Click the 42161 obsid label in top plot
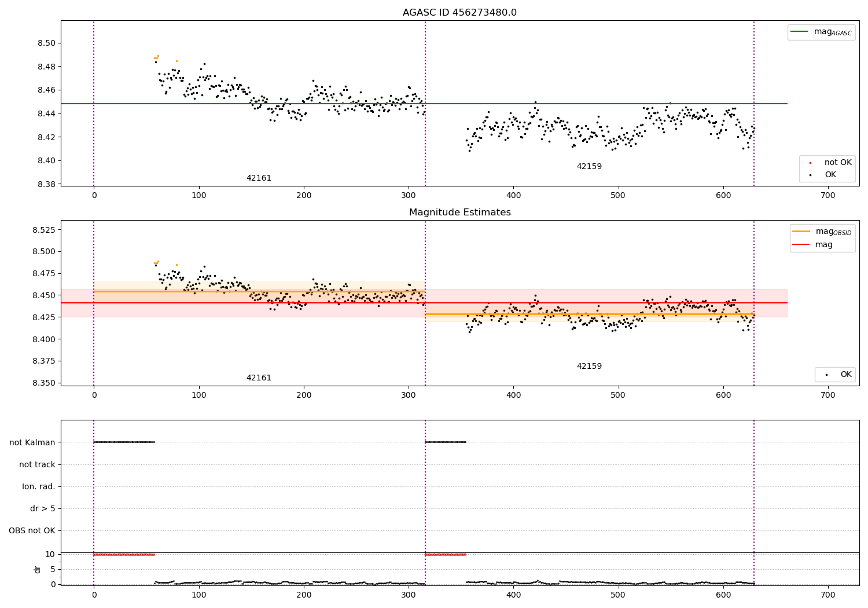The width and height of the screenshot is (868, 608). [x=259, y=178]
